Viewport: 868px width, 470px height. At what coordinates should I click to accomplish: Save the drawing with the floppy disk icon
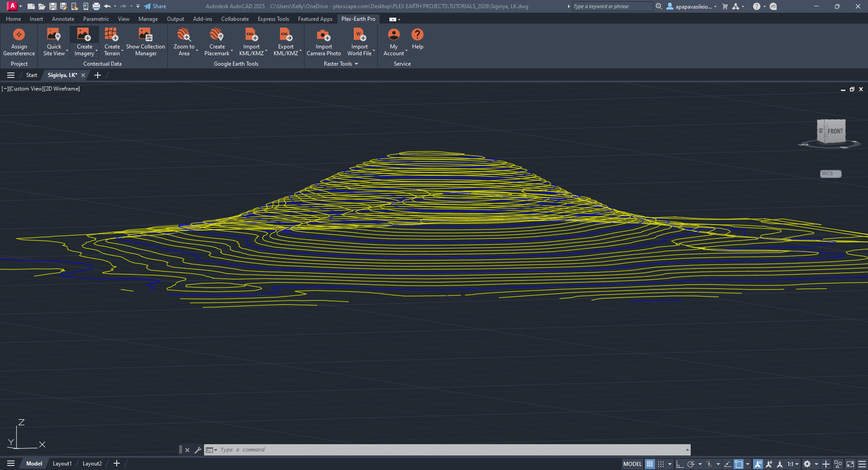pos(52,6)
